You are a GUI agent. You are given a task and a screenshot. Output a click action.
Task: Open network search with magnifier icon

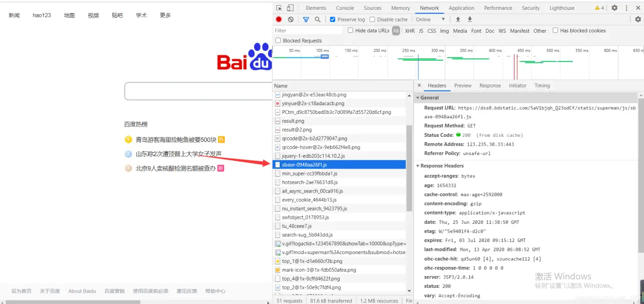(x=317, y=20)
